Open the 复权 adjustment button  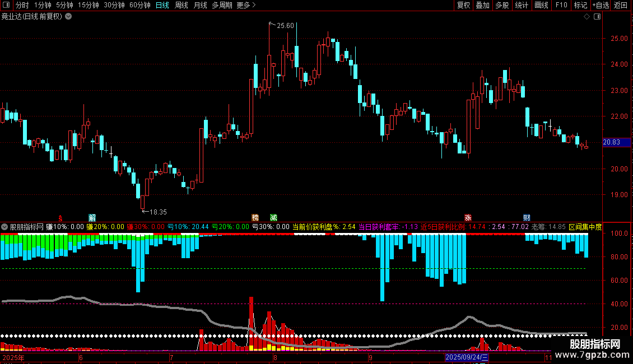click(463, 5)
